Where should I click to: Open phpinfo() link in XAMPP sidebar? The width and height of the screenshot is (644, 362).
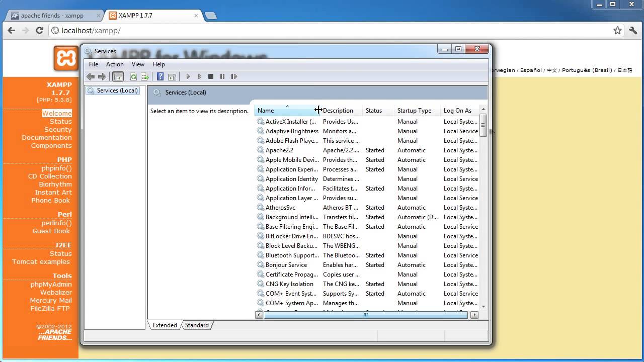point(56,168)
